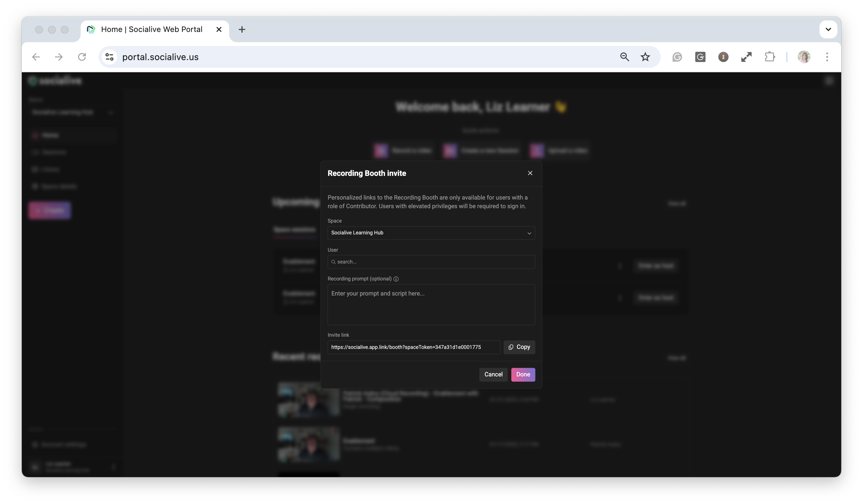Screen dimensions: 863x504
Task: Close the Recording Booth invite dialog
Action: pos(530,173)
